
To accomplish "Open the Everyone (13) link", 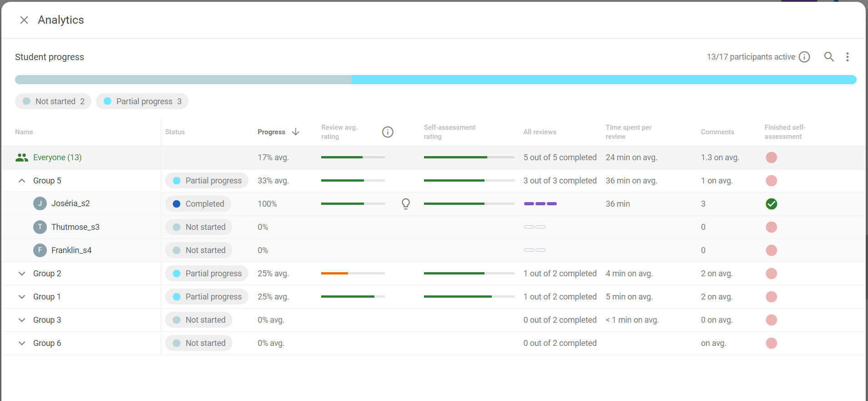I will point(57,157).
